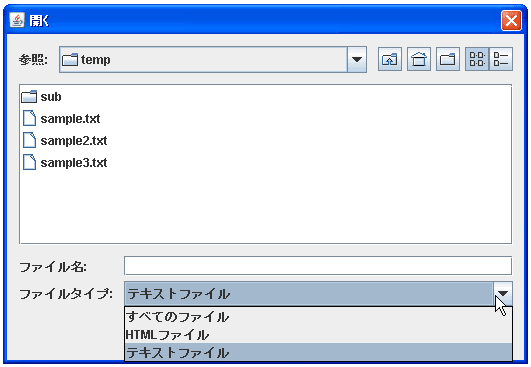Click the ファイル名 input field
Screen dimensions: 531x367
[318, 266]
